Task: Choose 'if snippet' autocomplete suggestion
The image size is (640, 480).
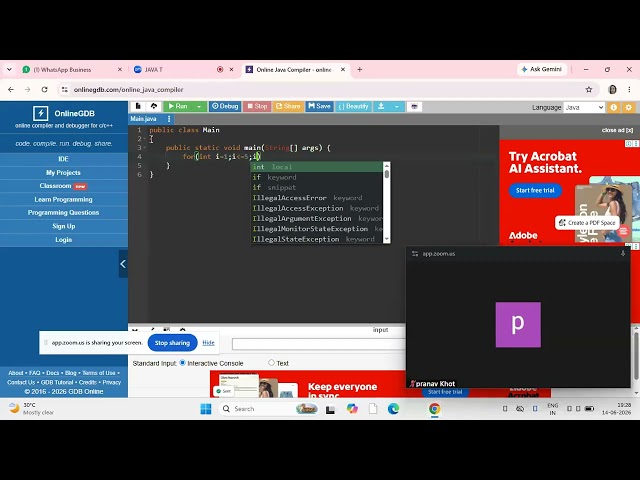Action: [x=317, y=187]
